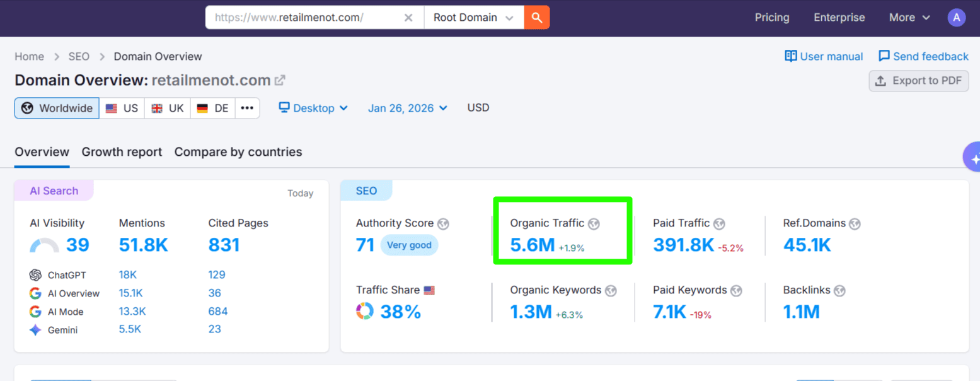Open the external link icon next to retailmenot.com
Viewport: 980px width, 381px height.
pyautogui.click(x=279, y=79)
